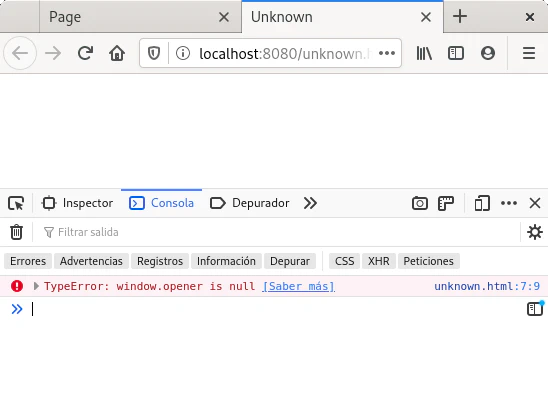Open the rulers toggle icon
Screen dimensions: 548x420
pyautogui.click(x=446, y=203)
